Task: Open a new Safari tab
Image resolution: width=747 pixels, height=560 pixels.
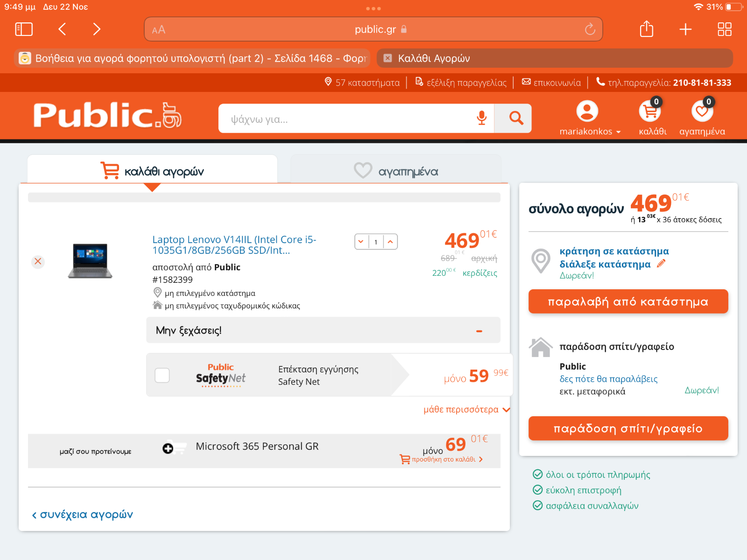Action: [x=685, y=29]
